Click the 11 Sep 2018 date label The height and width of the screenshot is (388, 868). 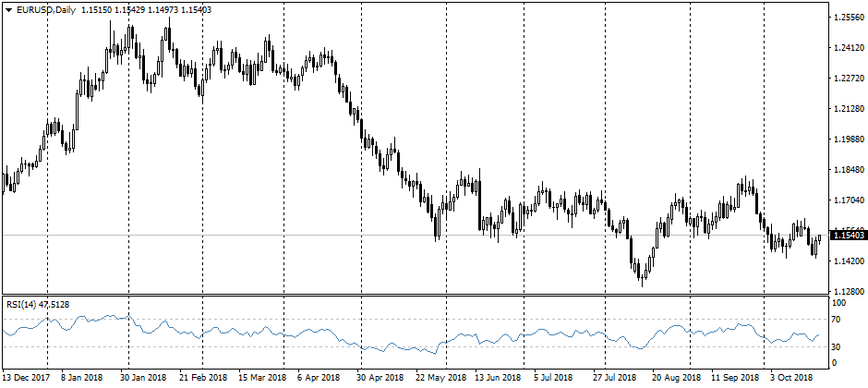point(736,378)
